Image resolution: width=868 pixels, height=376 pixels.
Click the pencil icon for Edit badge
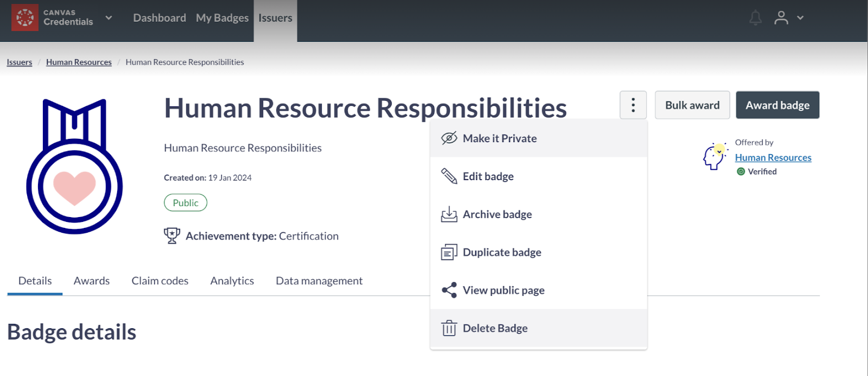449,176
